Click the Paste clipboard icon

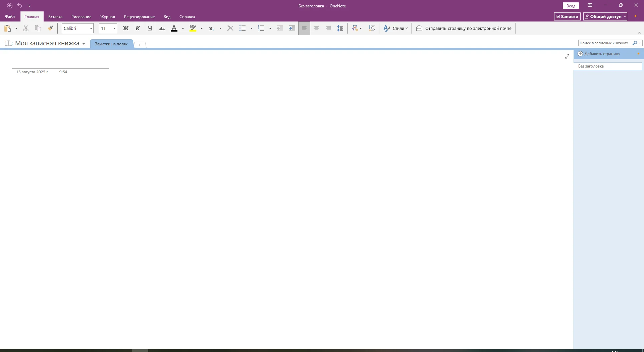point(7,29)
